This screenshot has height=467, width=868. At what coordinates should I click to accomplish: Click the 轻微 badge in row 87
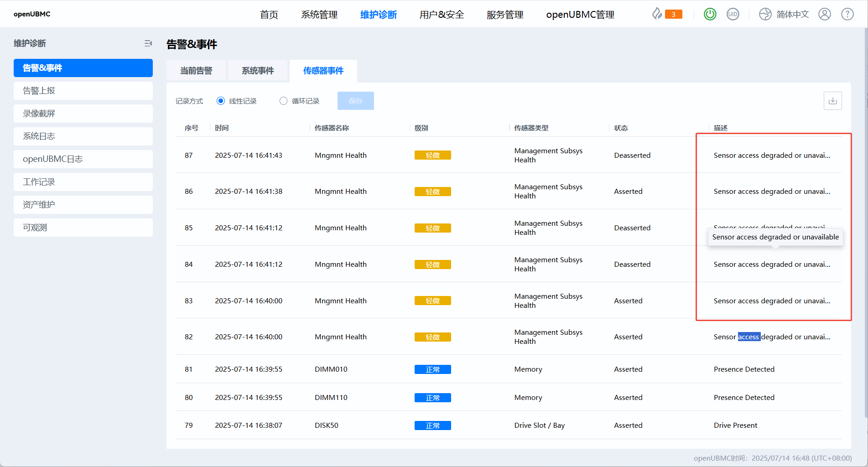[x=432, y=156]
